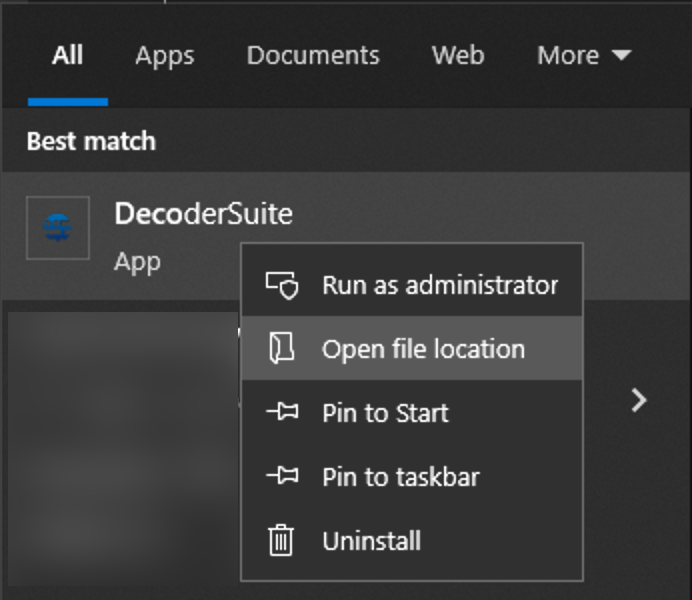Click the App label under DecoderSuite

(x=137, y=262)
